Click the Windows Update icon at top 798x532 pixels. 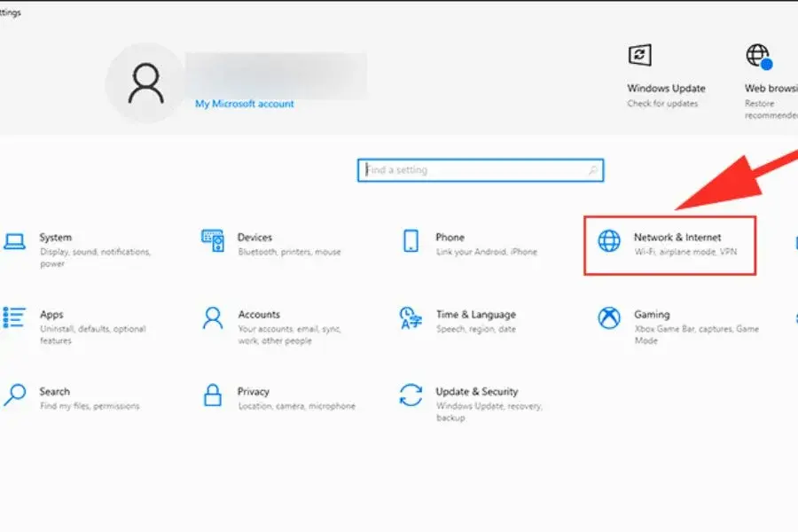[639, 55]
